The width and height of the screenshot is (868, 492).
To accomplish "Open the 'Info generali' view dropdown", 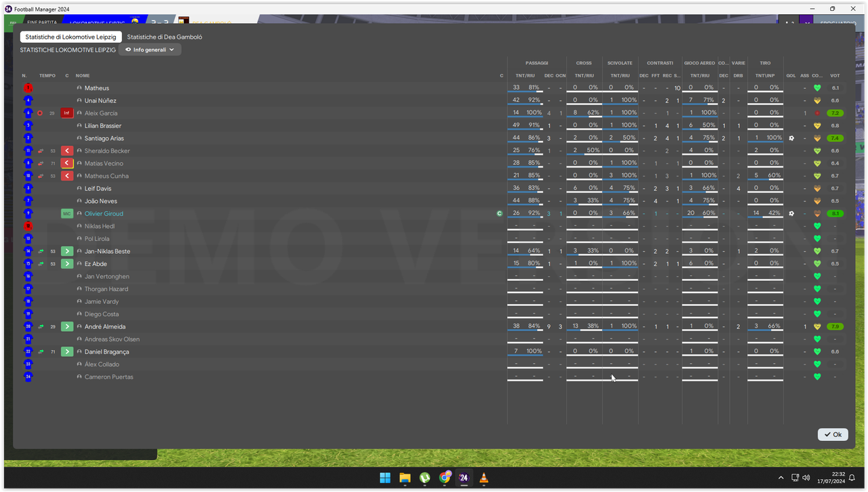I will coord(150,50).
